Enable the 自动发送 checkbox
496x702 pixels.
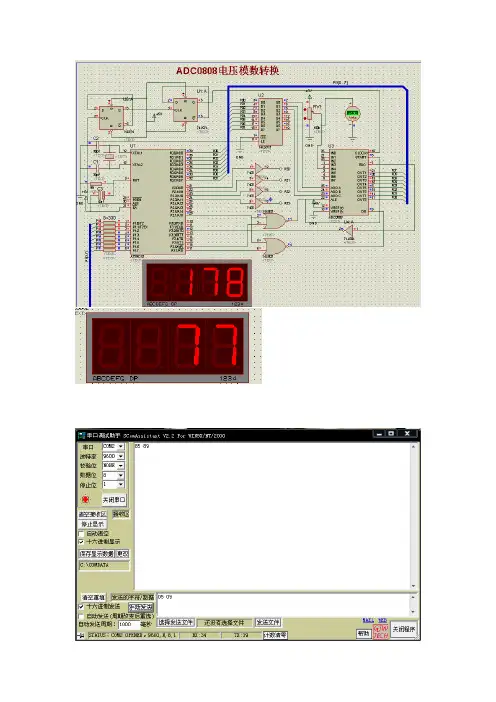click(81, 616)
